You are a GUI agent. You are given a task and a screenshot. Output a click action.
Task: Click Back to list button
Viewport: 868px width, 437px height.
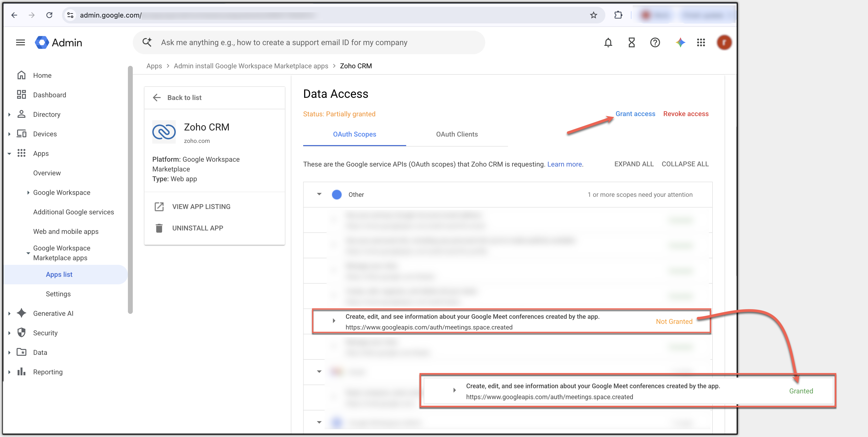coord(184,98)
